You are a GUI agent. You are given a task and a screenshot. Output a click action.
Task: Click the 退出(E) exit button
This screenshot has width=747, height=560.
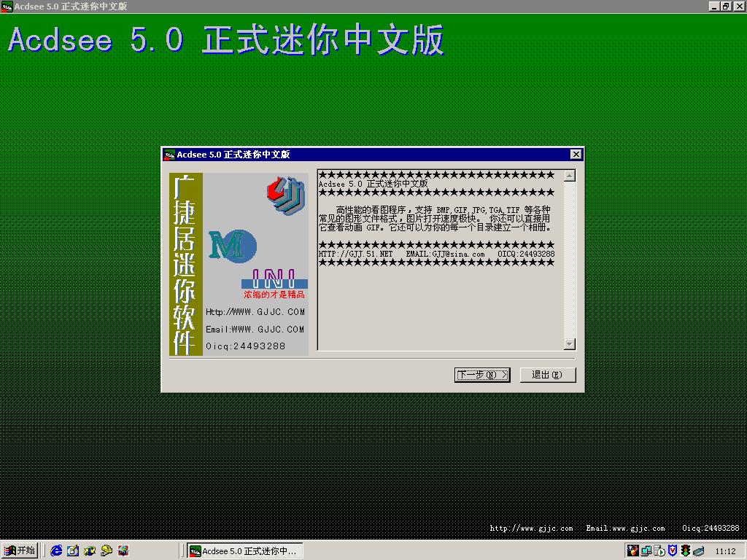[547, 375]
